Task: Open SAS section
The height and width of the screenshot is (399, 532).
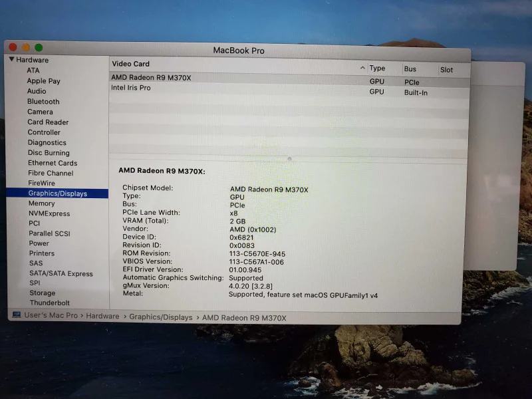Action: point(36,263)
